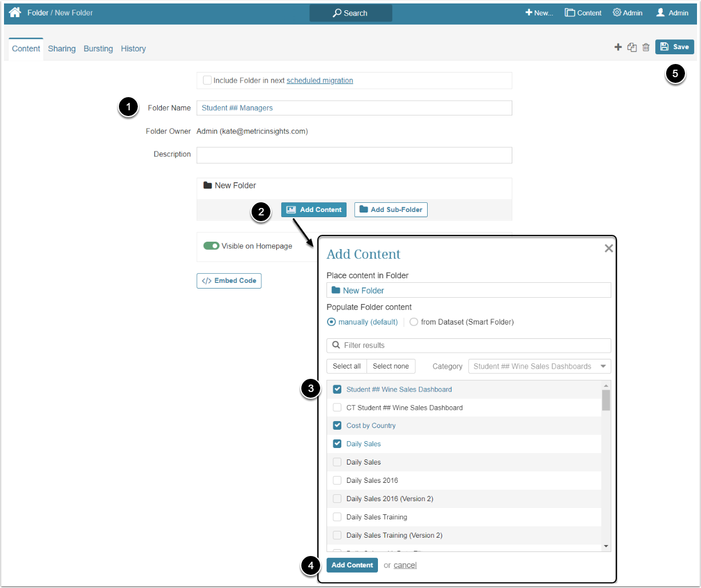Toggle Visible on Homepage switch
The height and width of the screenshot is (588, 701).
(x=211, y=246)
